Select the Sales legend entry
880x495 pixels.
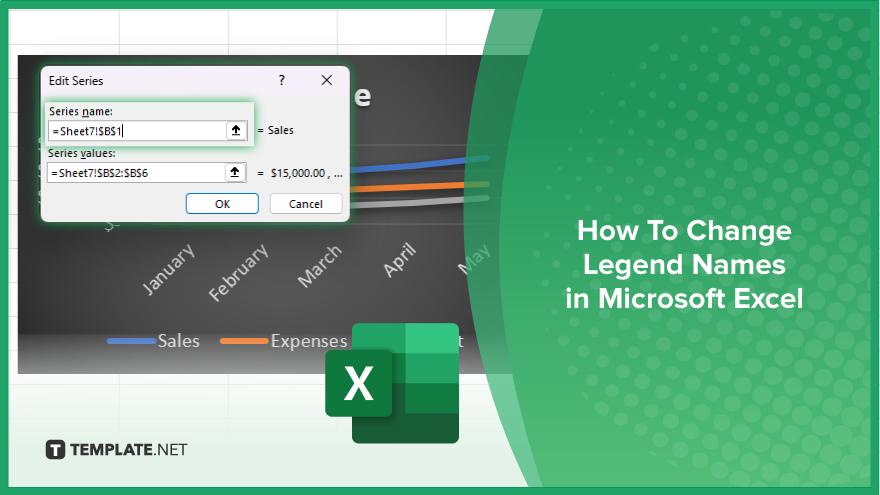point(153,341)
